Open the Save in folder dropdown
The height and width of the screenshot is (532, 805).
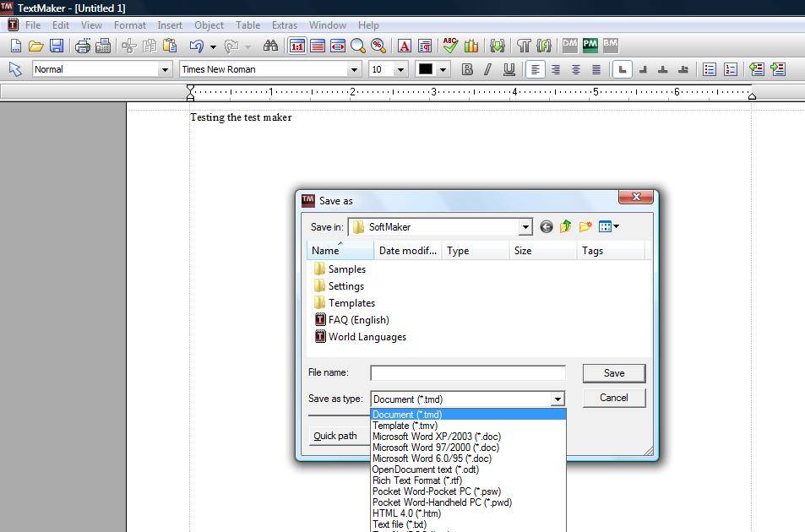525,226
